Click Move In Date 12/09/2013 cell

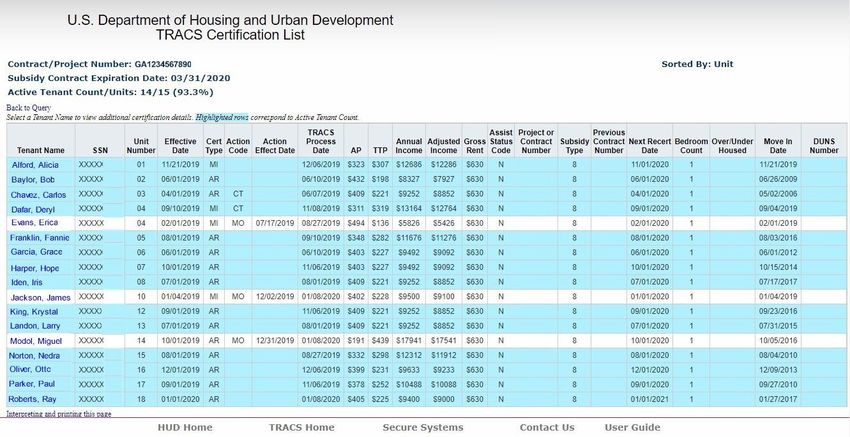778,369
